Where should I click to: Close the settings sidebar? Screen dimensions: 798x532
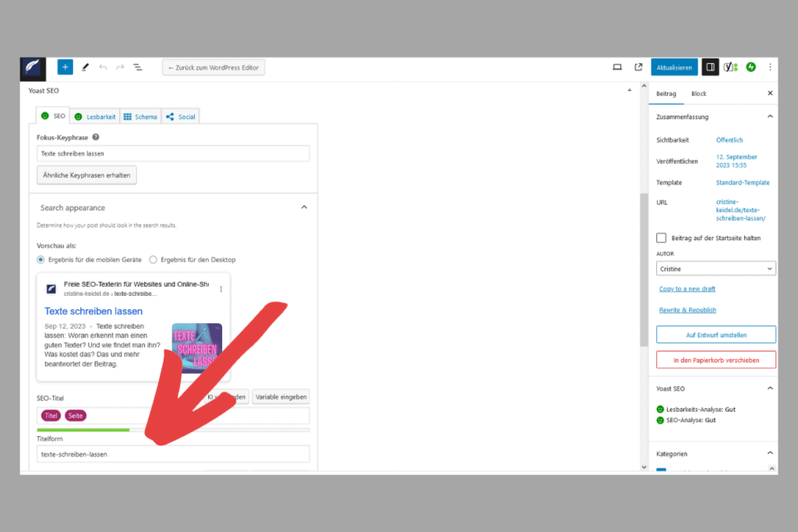[x=770, y=93]
